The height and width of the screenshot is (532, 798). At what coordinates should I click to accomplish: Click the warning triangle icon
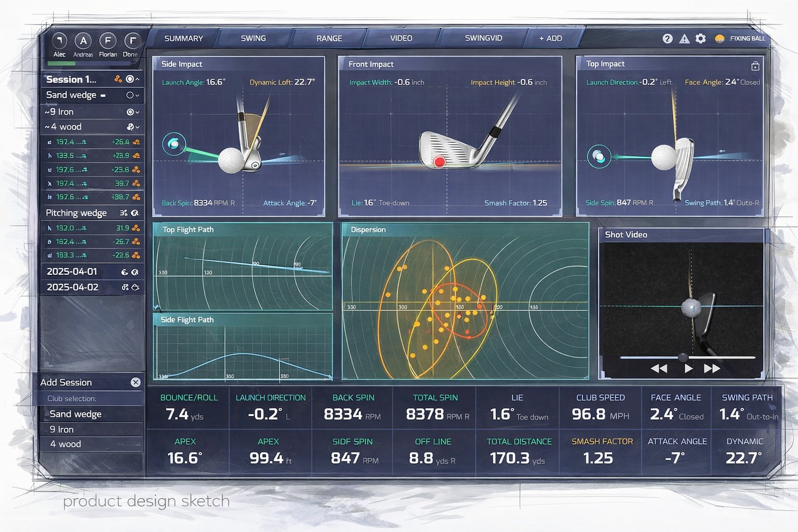pyautogui.click(x=684, y=38)
